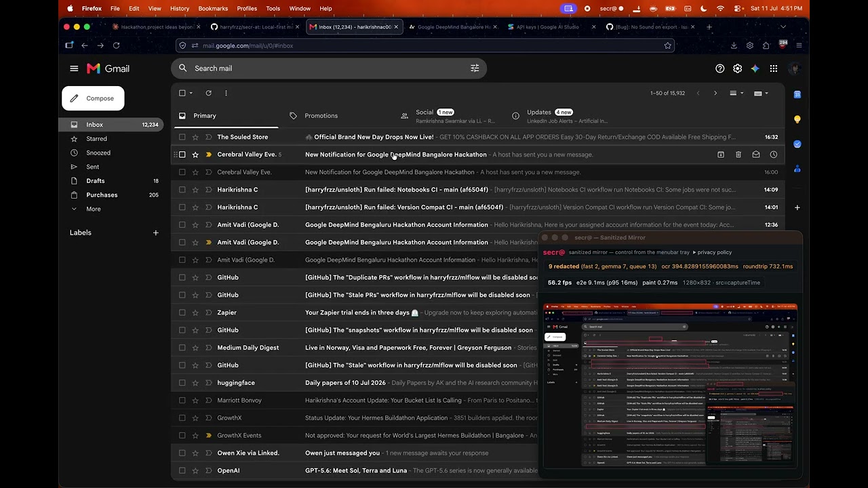Open macOS Control Center in menu bar
Image resolution: width=868 pixels, height=488 pixels.
point(737,8)
